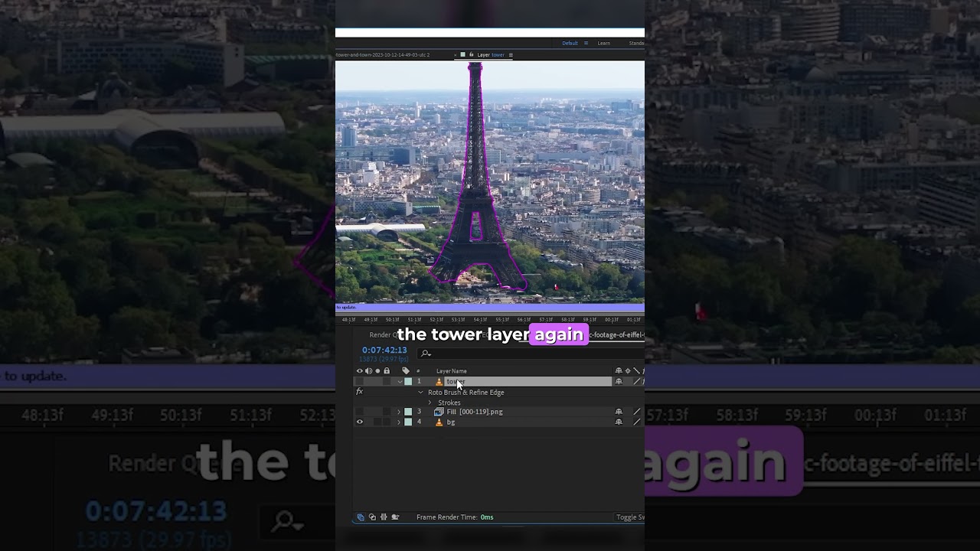Toggle video visibility box of Fill layer
The image size is (980, 551).
360,412
